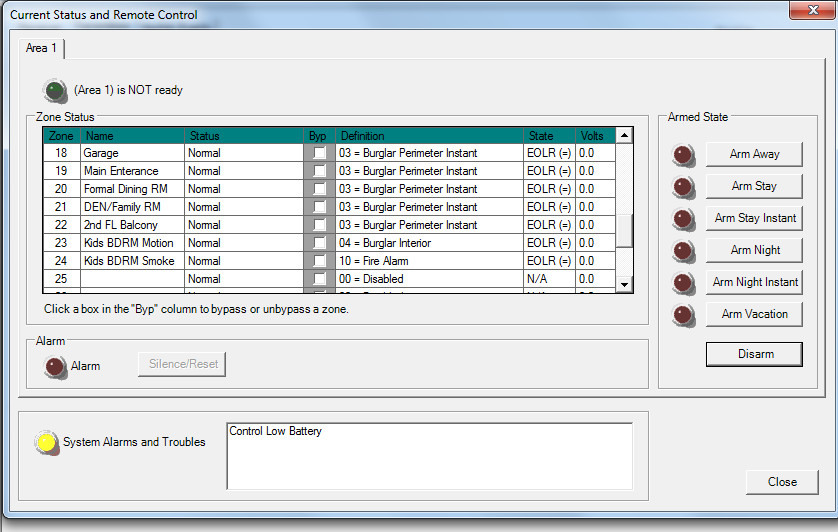Click the Status column header
838x532 pixels.
pyautogui.click(x=243, y=136)
